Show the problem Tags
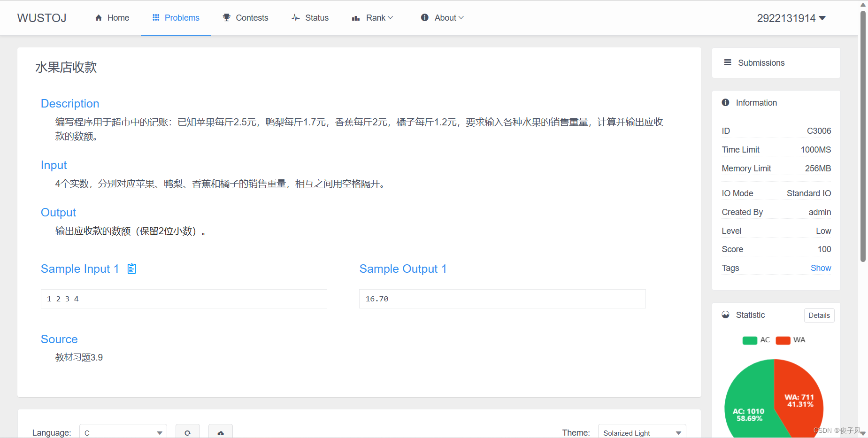The height and width of the screenshot is (438, 868). 821,268
